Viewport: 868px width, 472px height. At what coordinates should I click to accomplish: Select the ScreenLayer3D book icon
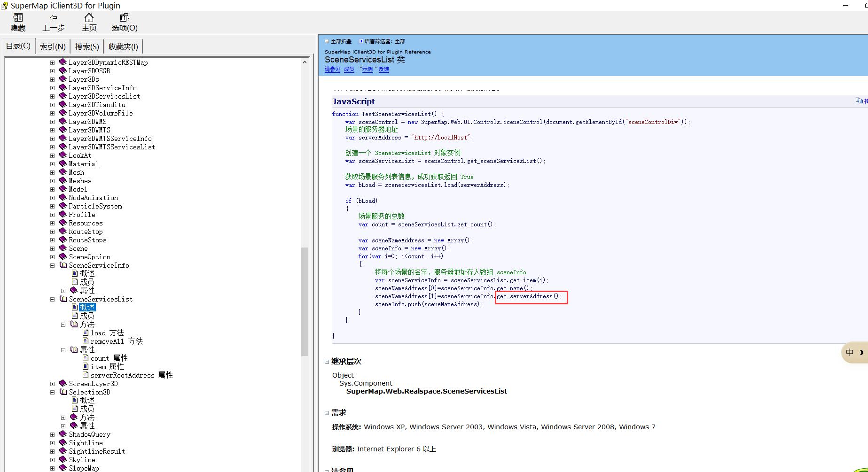coord(63,383)
